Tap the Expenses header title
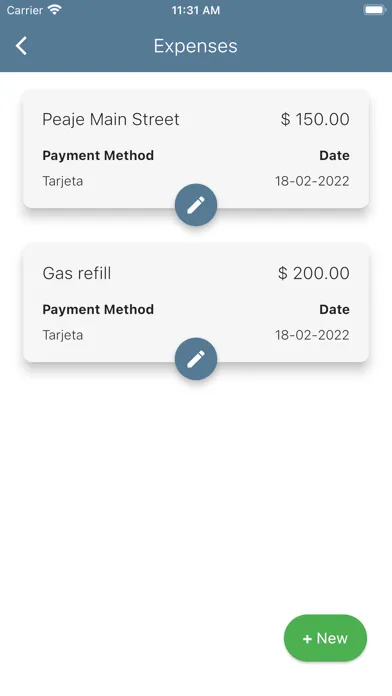 click(x=196, y=46)
